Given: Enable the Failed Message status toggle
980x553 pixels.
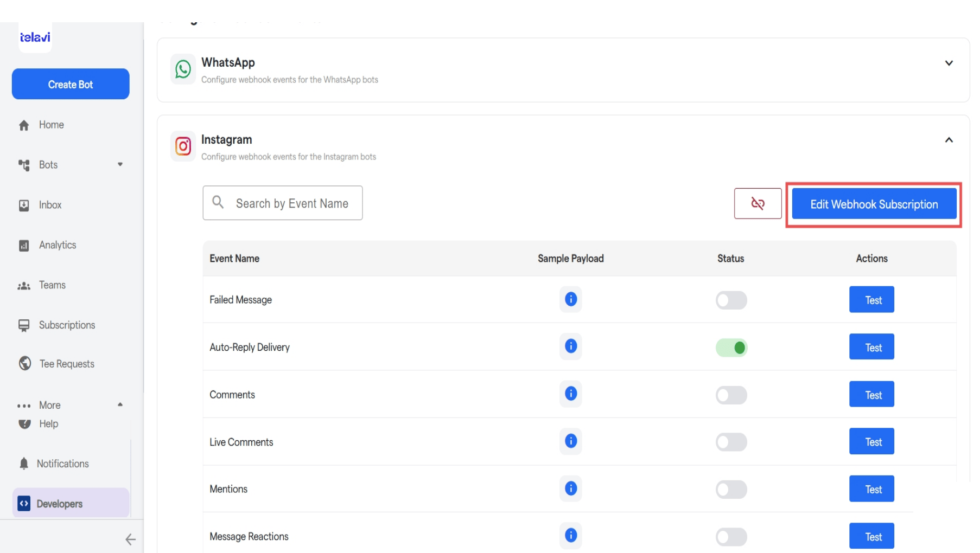Looking at the screenshot, I should (x=731, y=300).
